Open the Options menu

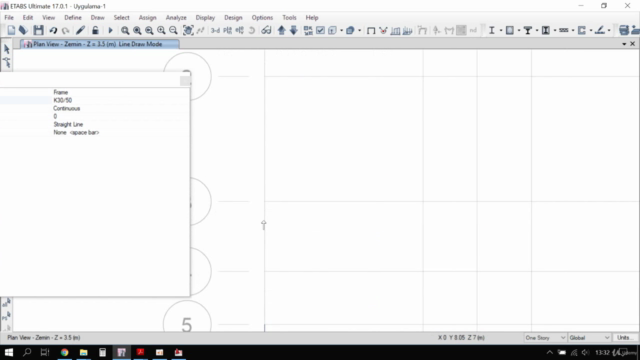[x=262, y=18]
